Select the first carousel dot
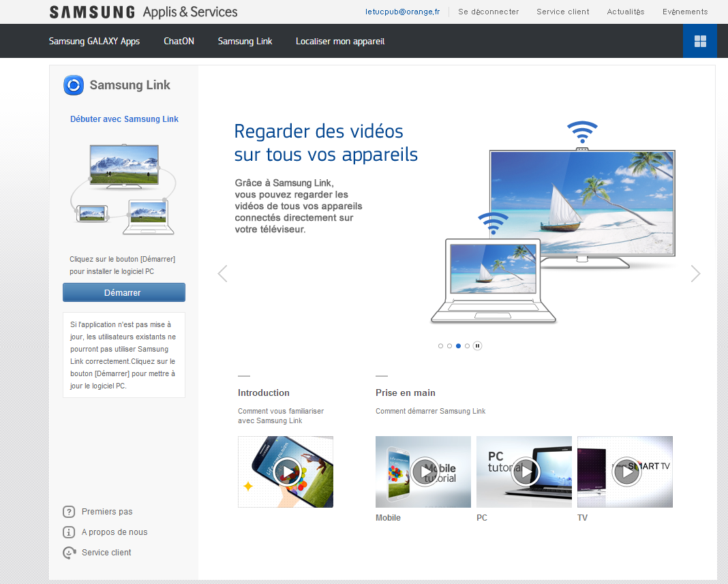The width and height of the screenshot is (728, 584). pos(440,346)
